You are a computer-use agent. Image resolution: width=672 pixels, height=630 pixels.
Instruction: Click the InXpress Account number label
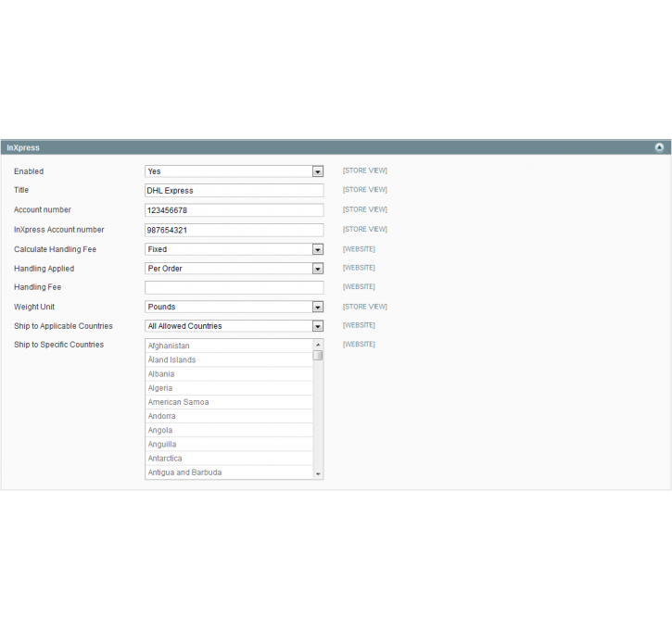coord(59,230)
